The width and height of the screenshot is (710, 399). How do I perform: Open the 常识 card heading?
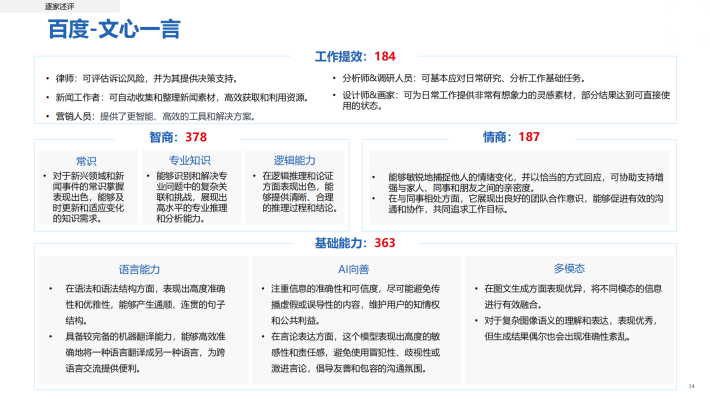click(x=86, y=161)
